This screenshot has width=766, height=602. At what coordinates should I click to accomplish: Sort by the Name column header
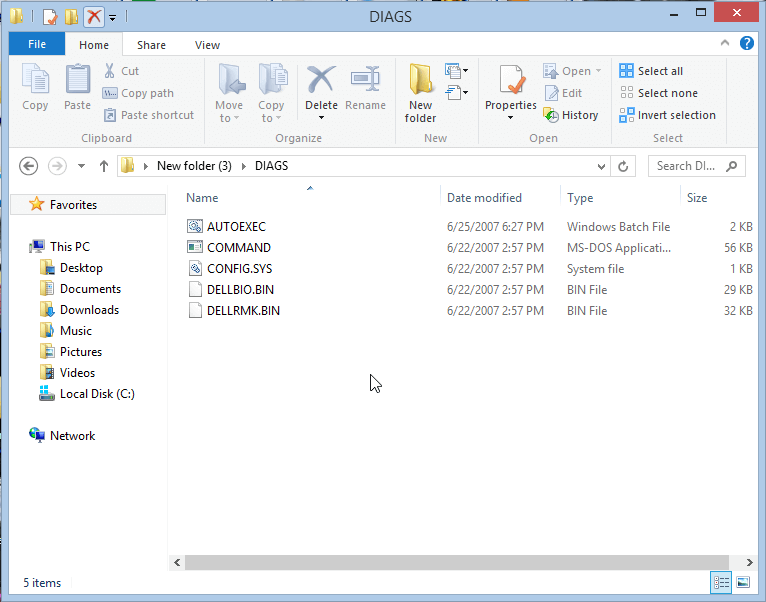coord(202,198)
